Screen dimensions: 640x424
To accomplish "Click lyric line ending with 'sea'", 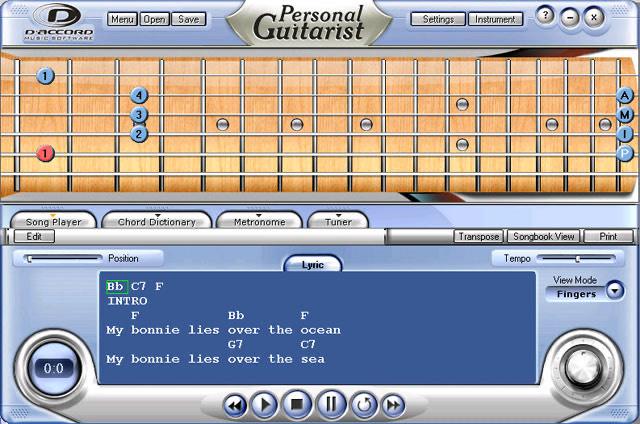I will (x=216, y=360).
